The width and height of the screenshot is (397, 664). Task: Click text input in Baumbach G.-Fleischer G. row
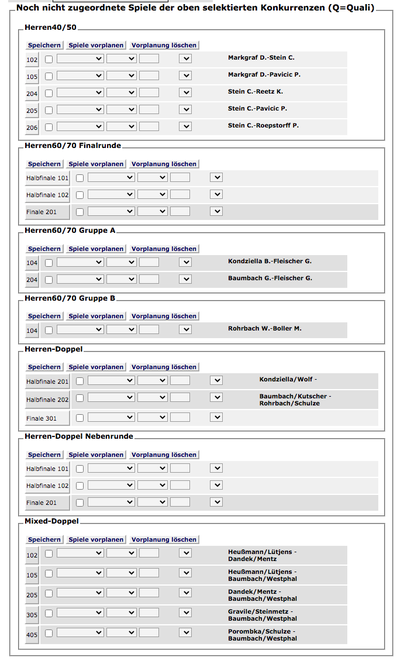(x=149, y=279)
